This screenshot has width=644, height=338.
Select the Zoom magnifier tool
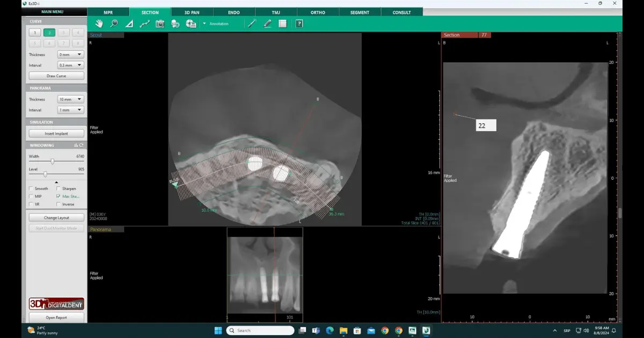[114, 24]
